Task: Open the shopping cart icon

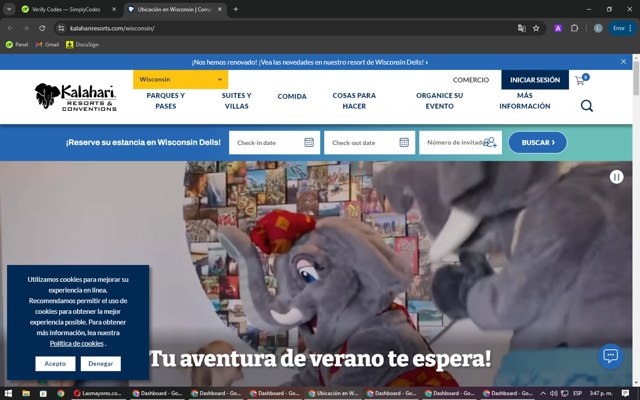Action: [580, 80]
